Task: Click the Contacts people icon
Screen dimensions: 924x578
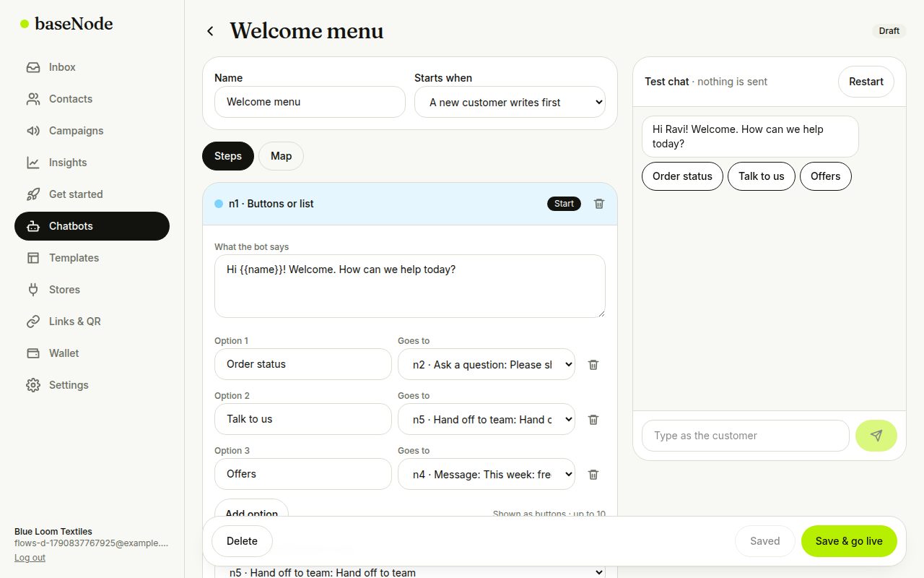Action: tap(33, 99)
